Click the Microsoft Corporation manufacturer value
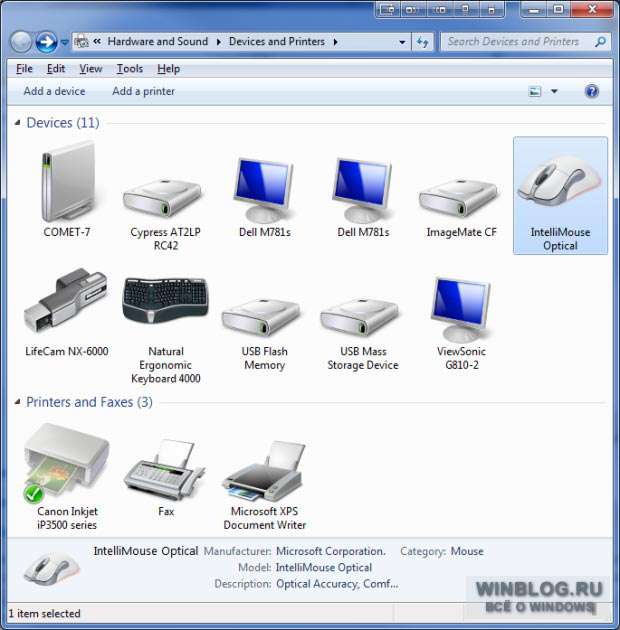 point(331,551)
